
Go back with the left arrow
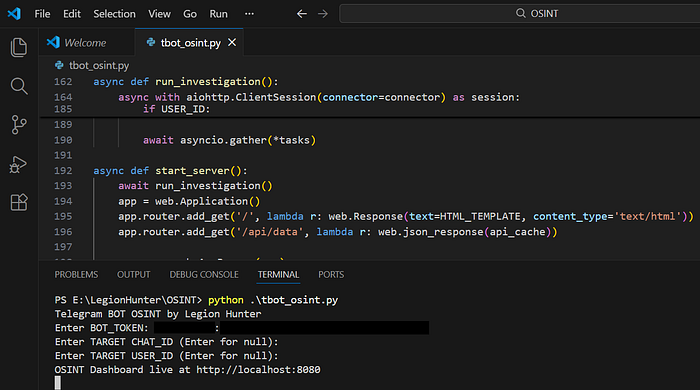[x=302, y=14]
